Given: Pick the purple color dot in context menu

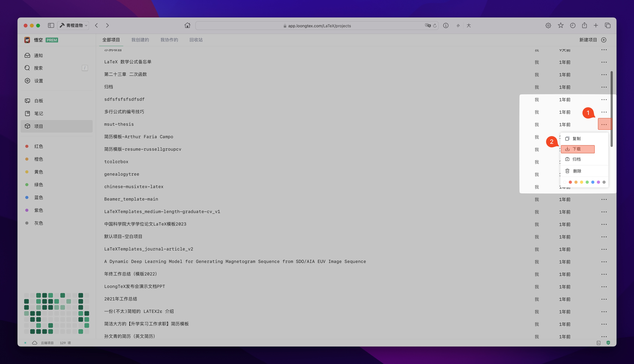Looking at the screenshot, I should [598, 182].
